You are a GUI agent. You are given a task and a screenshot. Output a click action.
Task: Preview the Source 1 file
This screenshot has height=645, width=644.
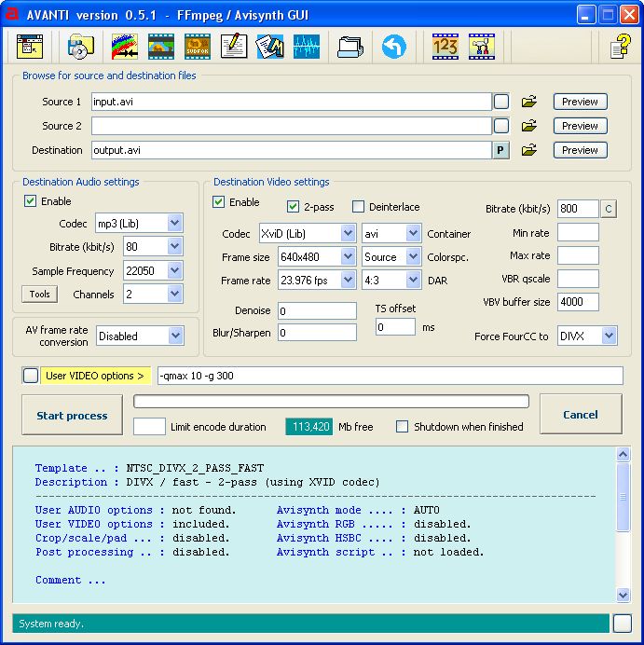(581, 102)
